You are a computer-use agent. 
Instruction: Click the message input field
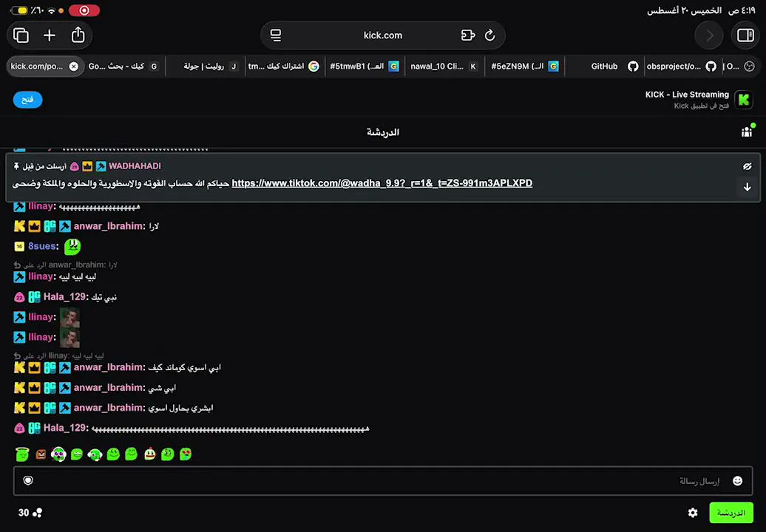[x=383, y=481]
